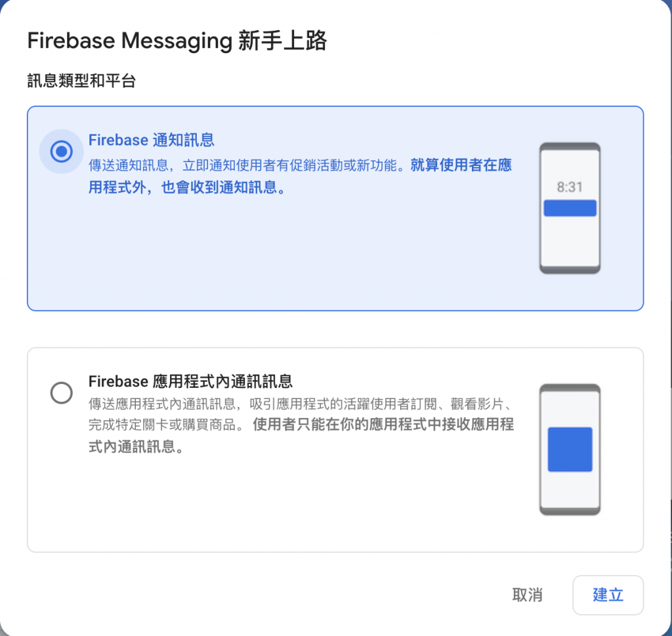This screenshot has height=636, width=672.
Task: Click the blue square in the in-app phone graphic
Action: 570,450
